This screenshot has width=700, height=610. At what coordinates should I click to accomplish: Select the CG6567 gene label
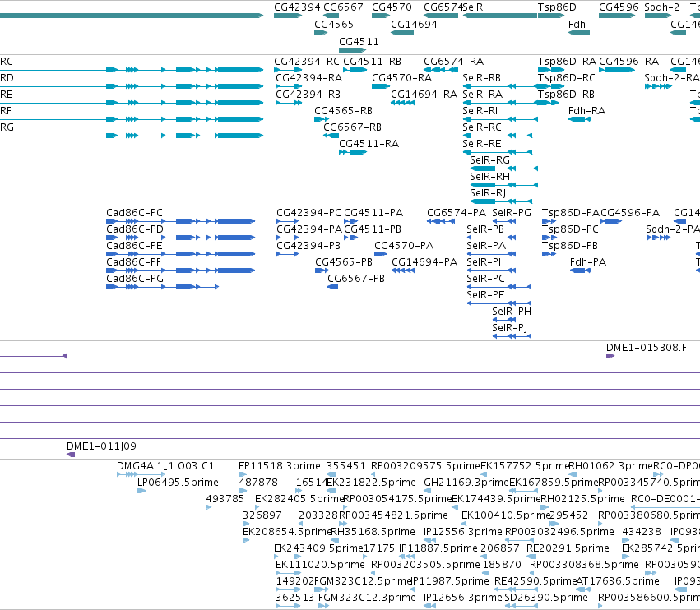tap(343, 7)
